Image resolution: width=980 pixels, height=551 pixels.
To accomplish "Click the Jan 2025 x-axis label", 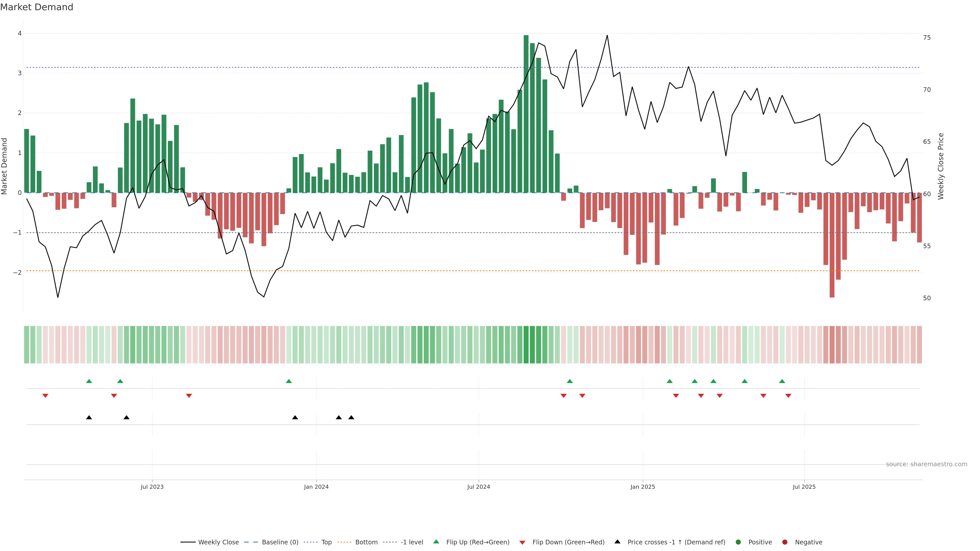I will point(643,487).
